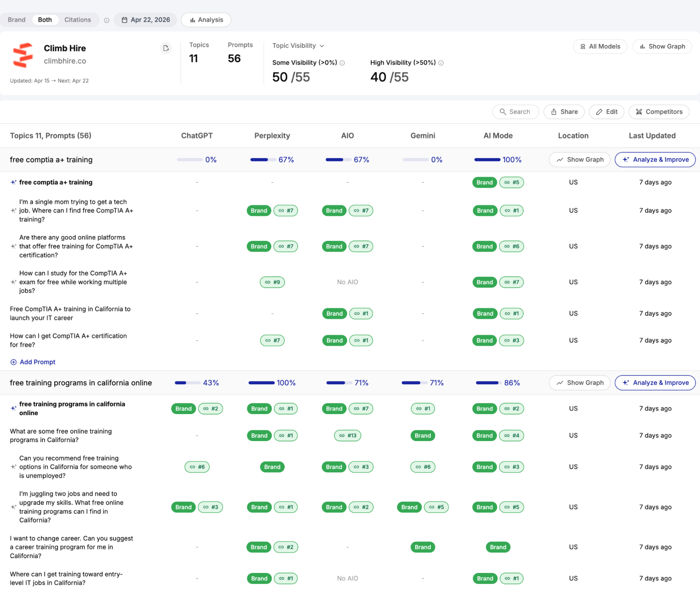
Task: Click Show Graph for 'free comptia a+ training'
Action: 580,160
